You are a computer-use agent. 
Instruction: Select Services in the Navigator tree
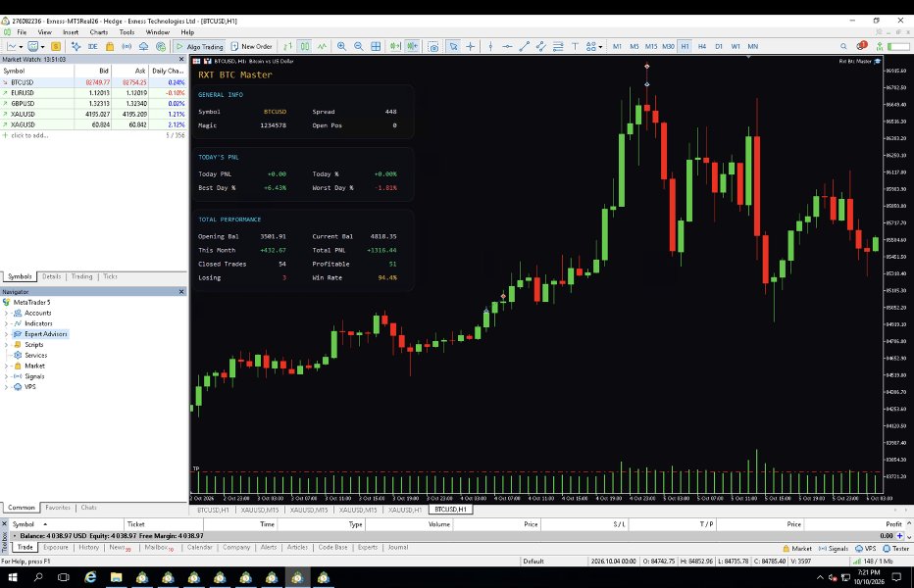click(35, 355)
